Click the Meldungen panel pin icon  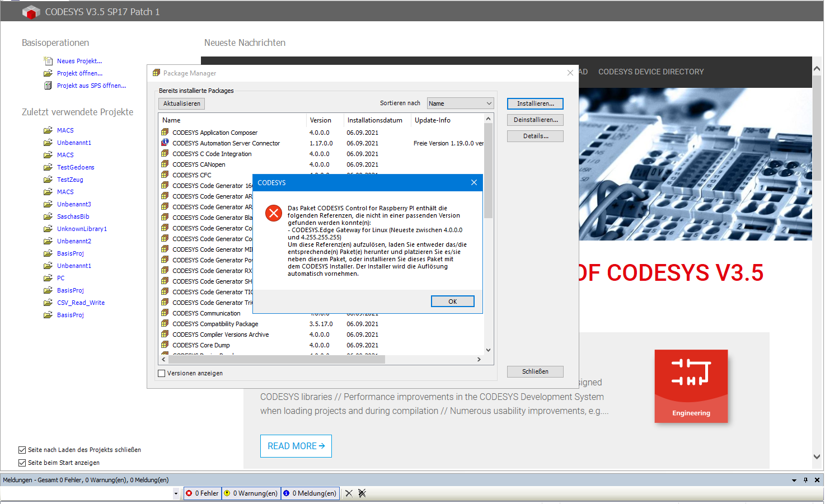coord(805,480)
